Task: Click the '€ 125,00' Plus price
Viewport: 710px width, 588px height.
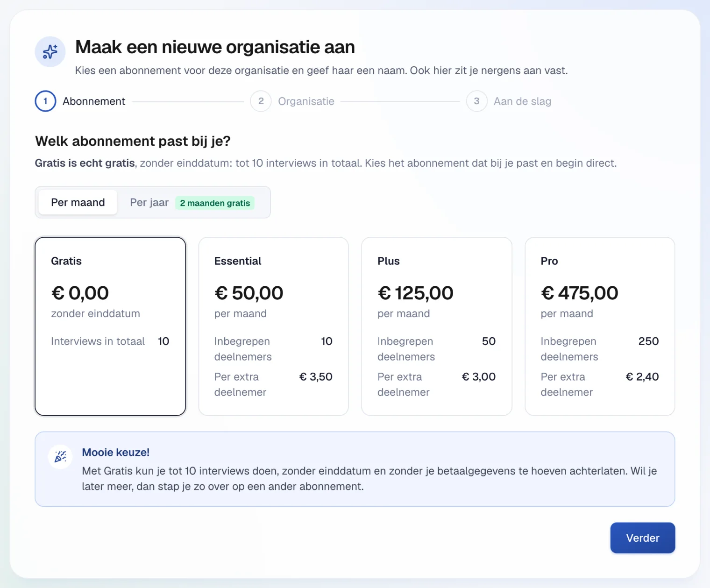Action: coord(415,293)
